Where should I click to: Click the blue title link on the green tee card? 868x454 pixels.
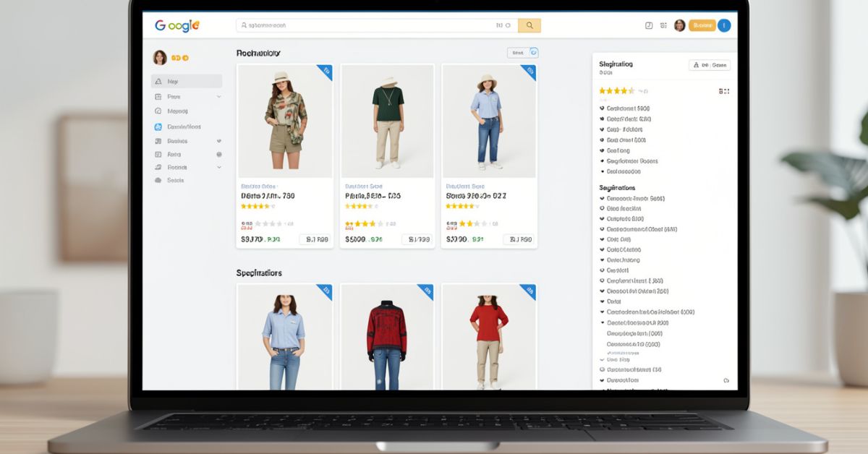click(x=362, y=186)
